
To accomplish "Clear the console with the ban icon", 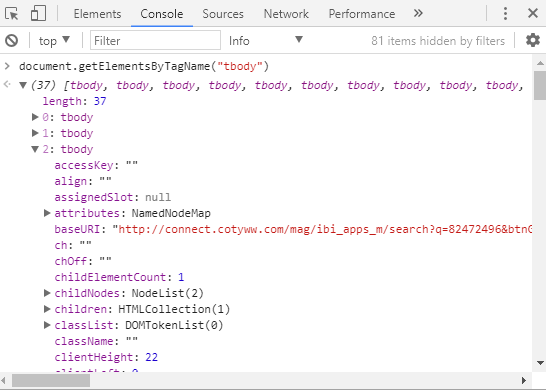I will pyautogui.click(x=11, y=41).
